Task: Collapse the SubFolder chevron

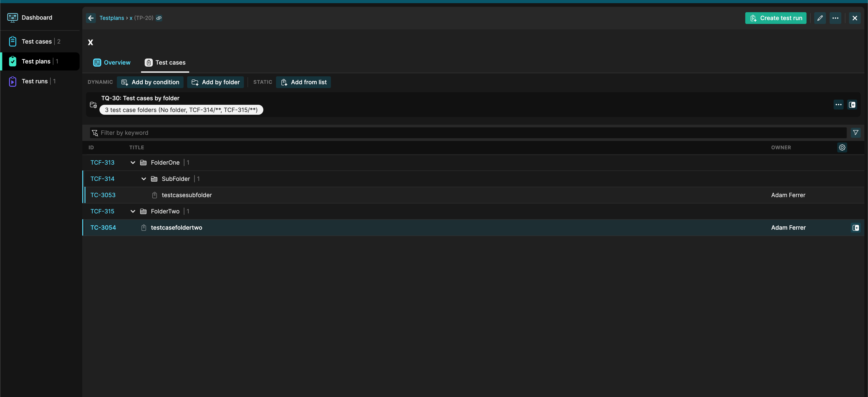Action: (x=144, y=179)
